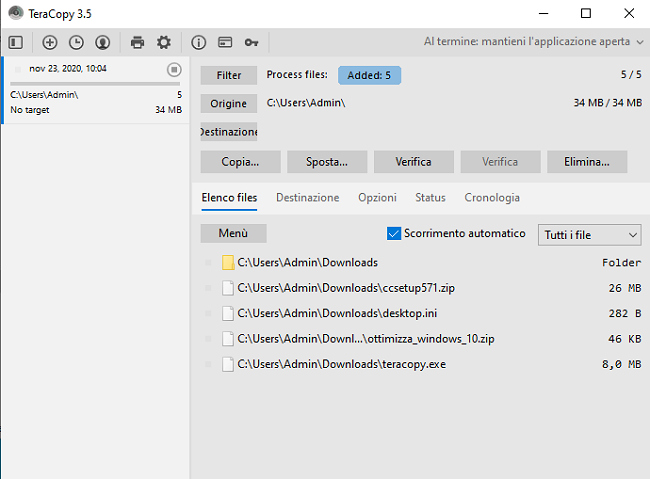Screen dimensions: 650x479
Task: Open the history clock icon
Action: pyautogui.click(x=76, y=42)
